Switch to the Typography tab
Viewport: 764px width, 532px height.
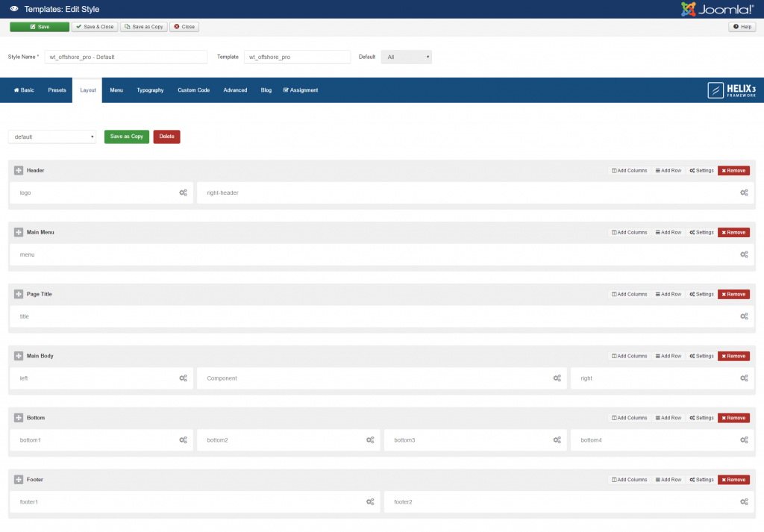pyautogui.click(x=150, y=90)
